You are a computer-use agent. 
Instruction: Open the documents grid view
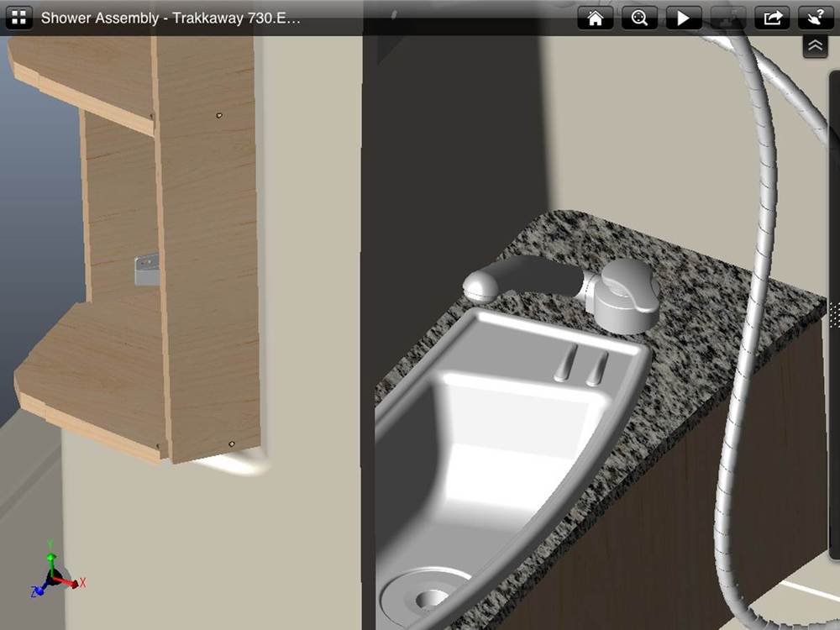18,18
